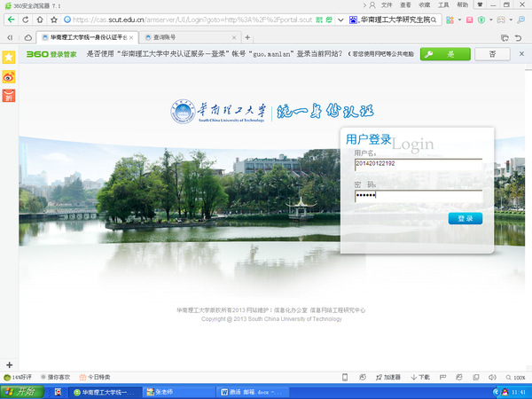Click the orange coupon icon in sidebar
The width and height of the screenshot is (532, 399).
tap(9, 96)
